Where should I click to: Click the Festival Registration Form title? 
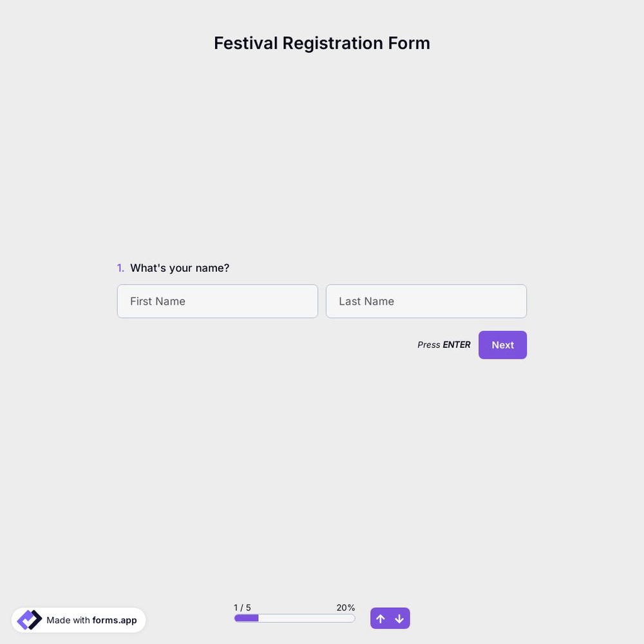(x=322, y=43)
